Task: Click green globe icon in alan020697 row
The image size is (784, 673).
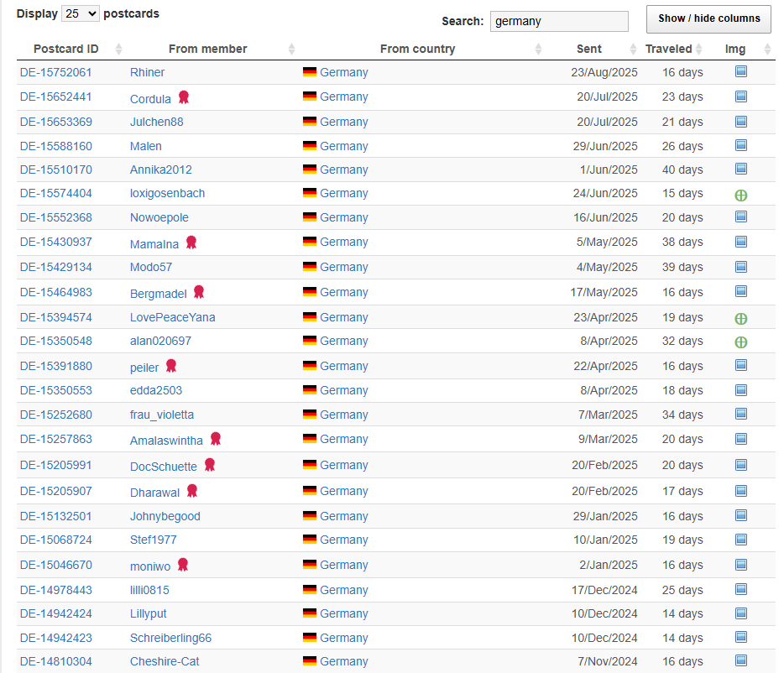Action: click(740, 342)
